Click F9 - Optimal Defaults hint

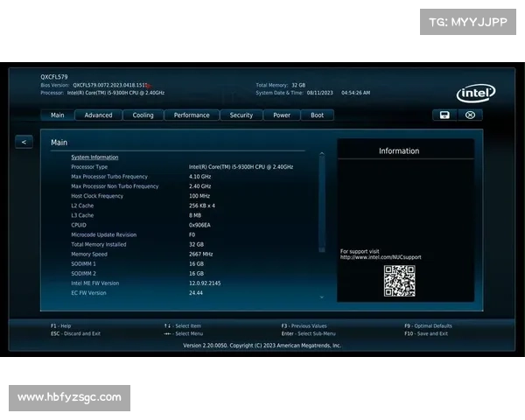coord(428,325)
